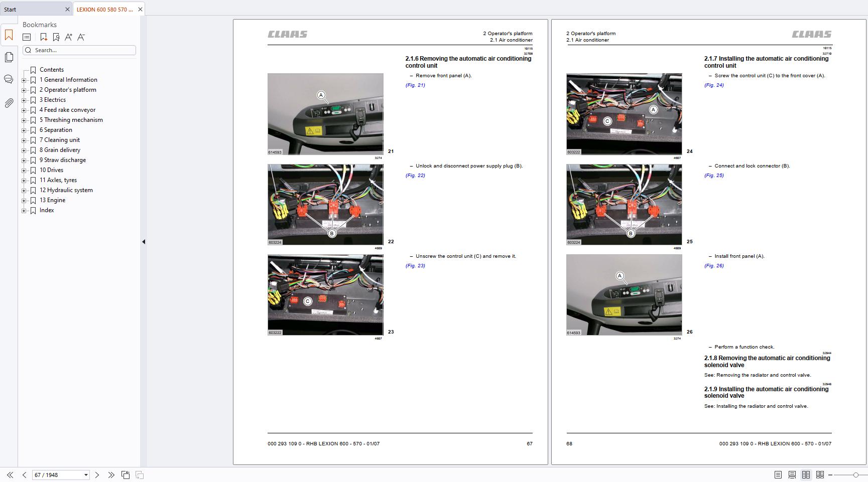The height and width of the screenshot is (482, 868).
Task: Open the Contents bookmark
Action: (52, 70)
